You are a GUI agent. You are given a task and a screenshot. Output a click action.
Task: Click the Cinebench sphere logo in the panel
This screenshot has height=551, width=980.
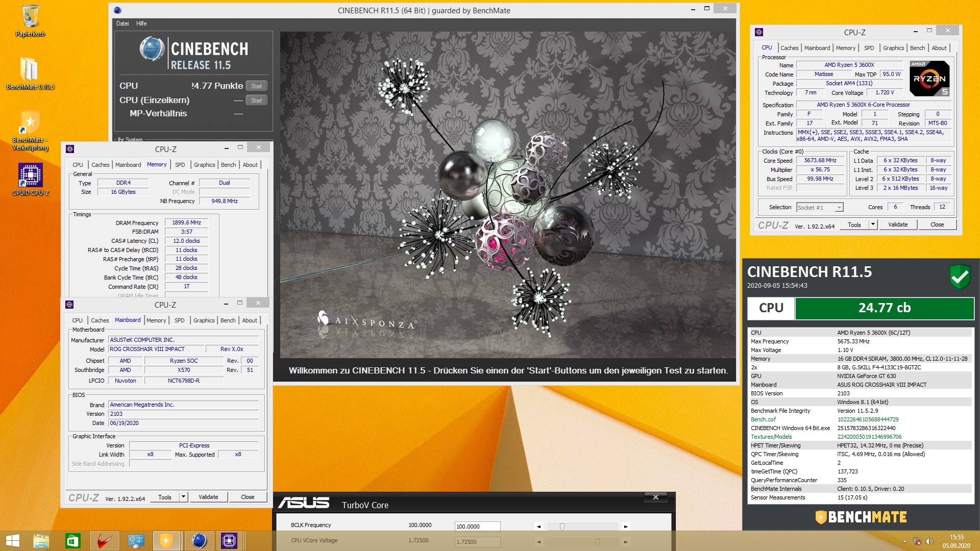pyautogui.click(x=152, y=50)
